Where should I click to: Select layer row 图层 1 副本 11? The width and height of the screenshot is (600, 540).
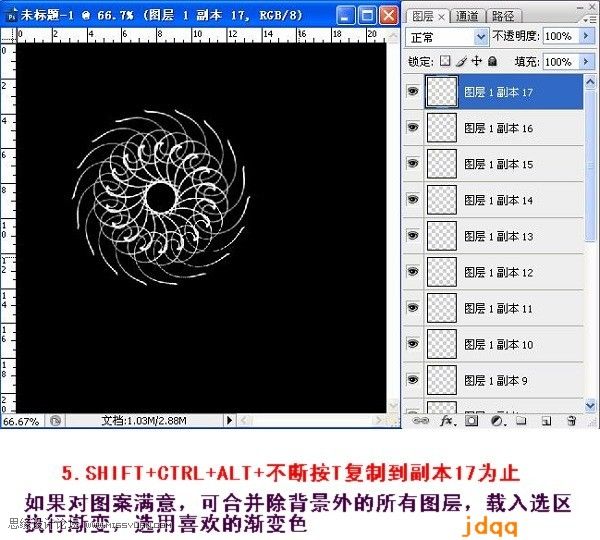click(493, 308)
